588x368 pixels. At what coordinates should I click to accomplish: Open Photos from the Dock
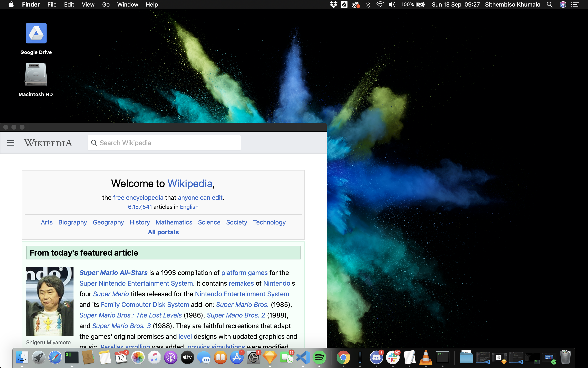[138, 357]
